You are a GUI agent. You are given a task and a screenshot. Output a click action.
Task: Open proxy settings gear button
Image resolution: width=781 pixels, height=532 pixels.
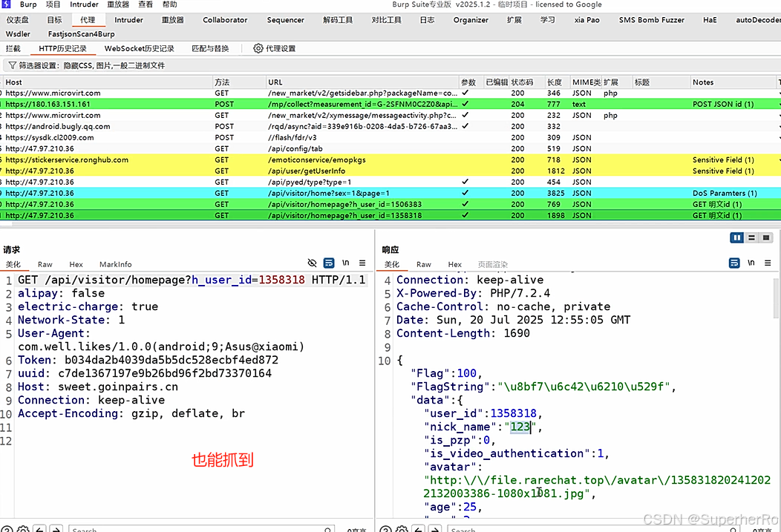click(275, 48)
